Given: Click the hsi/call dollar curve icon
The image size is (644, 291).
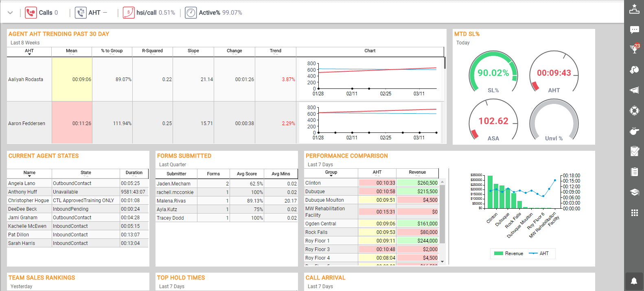Looking at the screenshot, I should coord(129,13).
